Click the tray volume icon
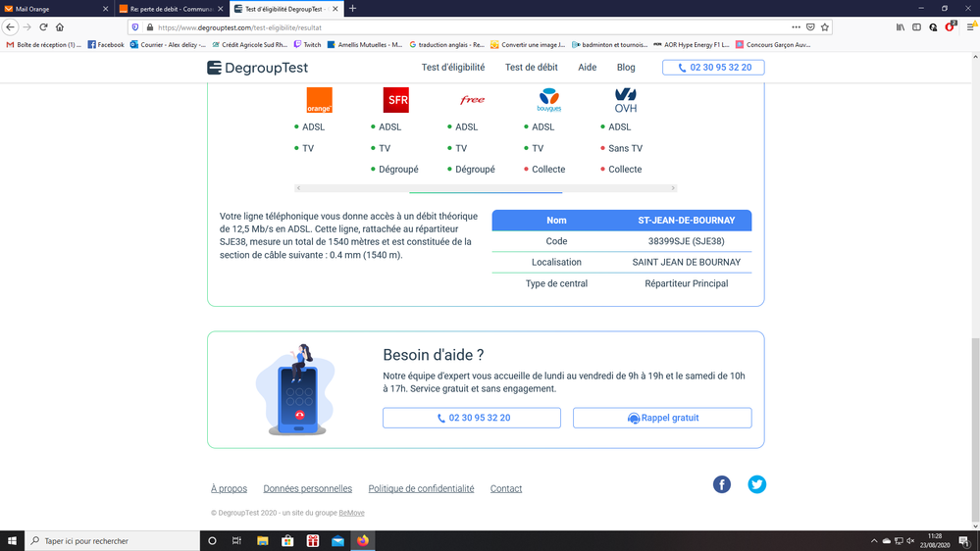 click(x=910, y=540)
